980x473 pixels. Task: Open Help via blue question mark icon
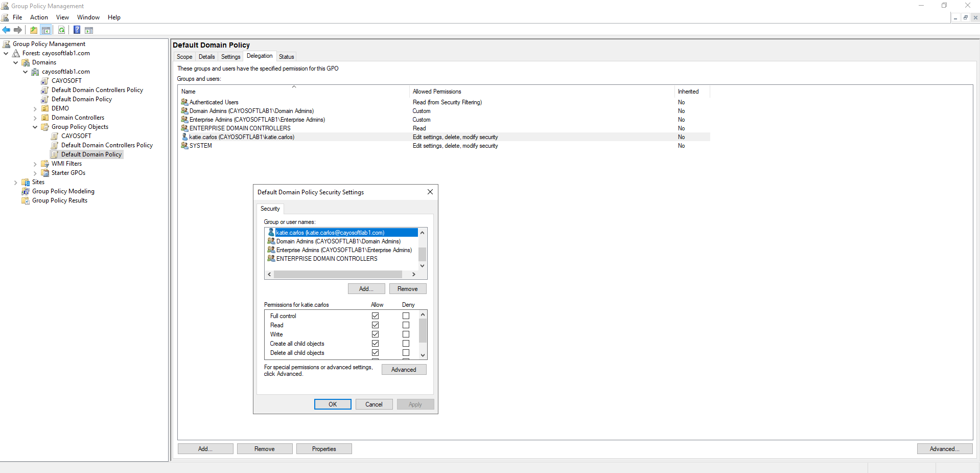[x=77, y=30]
